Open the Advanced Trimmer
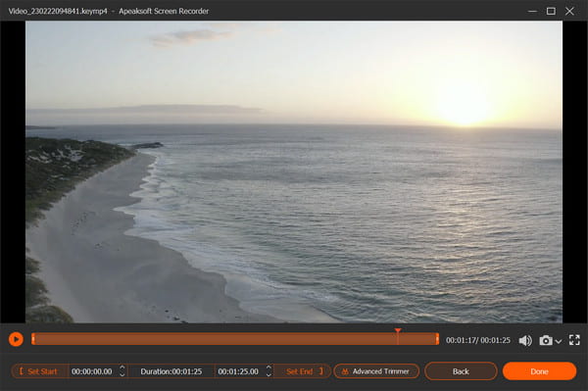588x391 pixels. (376, 371)
